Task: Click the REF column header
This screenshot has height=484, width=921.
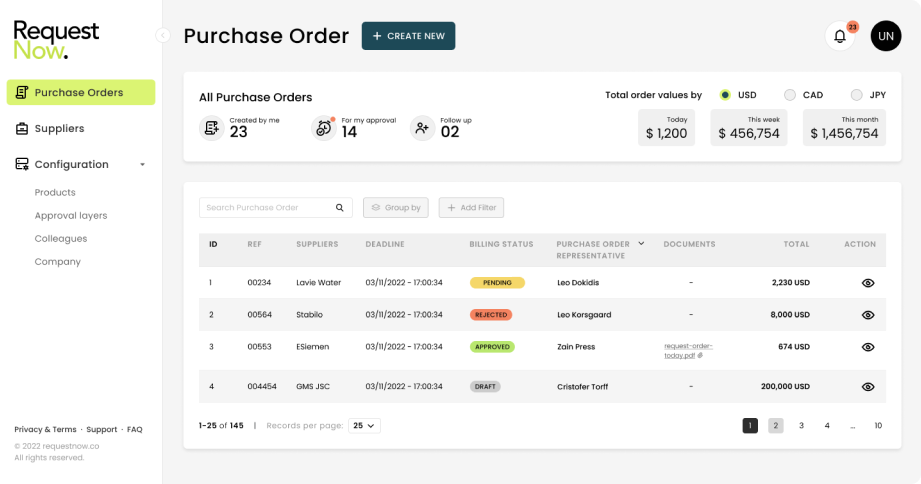Action: (254, 244)
